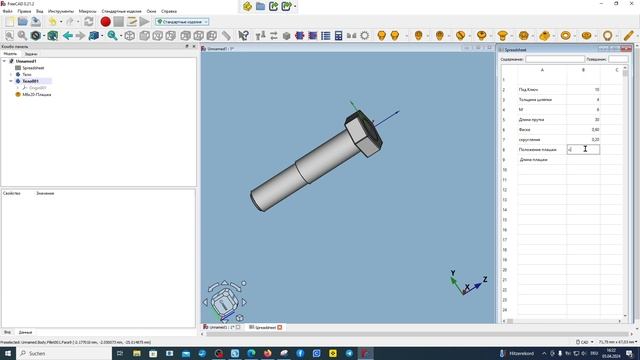Screen dimensions: 640x360
Task: Add a hex head bolt fastener
Action: (381, 36)
